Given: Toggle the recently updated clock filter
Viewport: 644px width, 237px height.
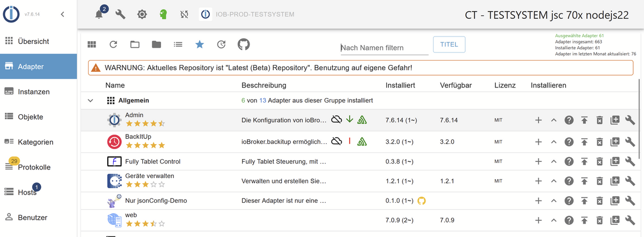Looking at the screenshot, I should pyautogui.click(x=221, y=45).
